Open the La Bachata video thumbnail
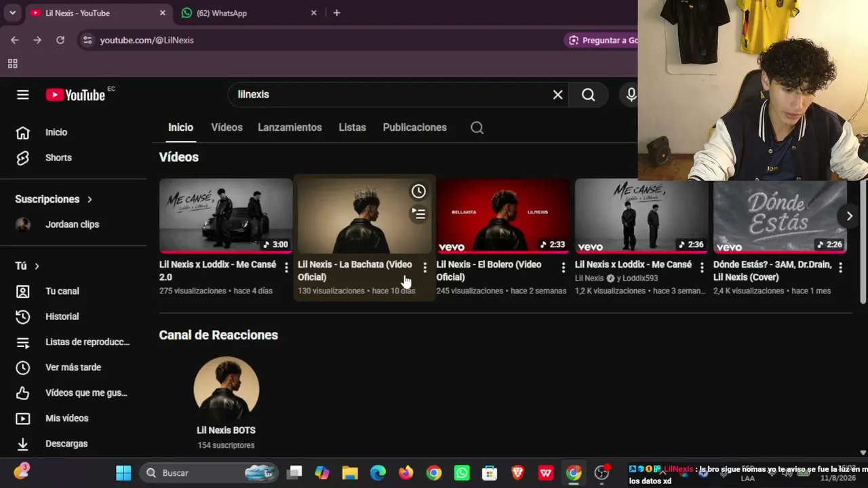This screenshot has width=868, height=488. point(364,216)
